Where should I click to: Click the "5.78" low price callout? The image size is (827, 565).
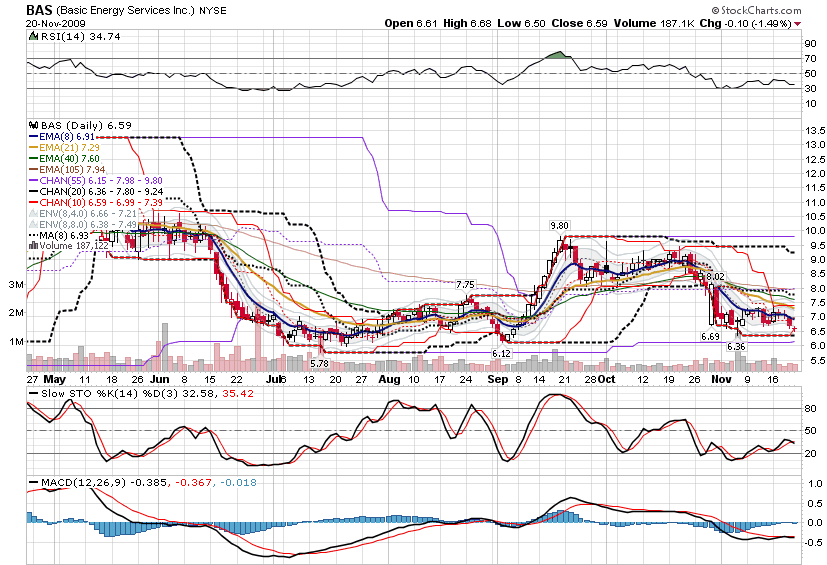[319, 363]
